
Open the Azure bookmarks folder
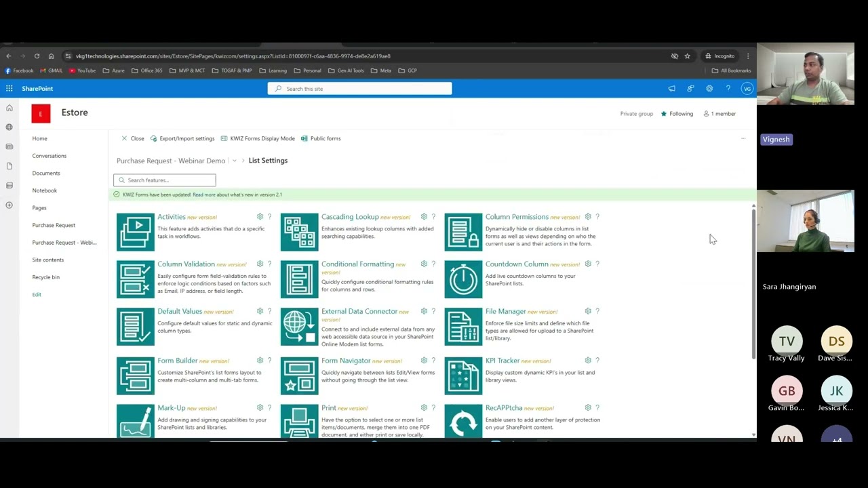pyautogui.click(x=113, y=70)
